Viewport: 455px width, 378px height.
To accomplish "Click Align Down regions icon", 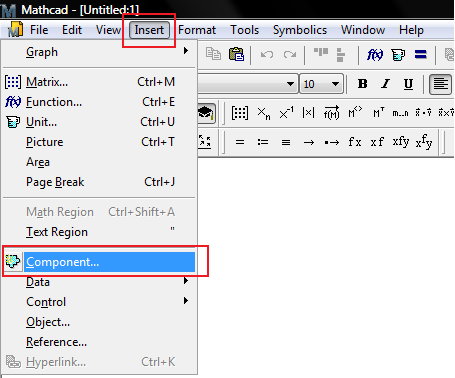I will pos(340,55).
